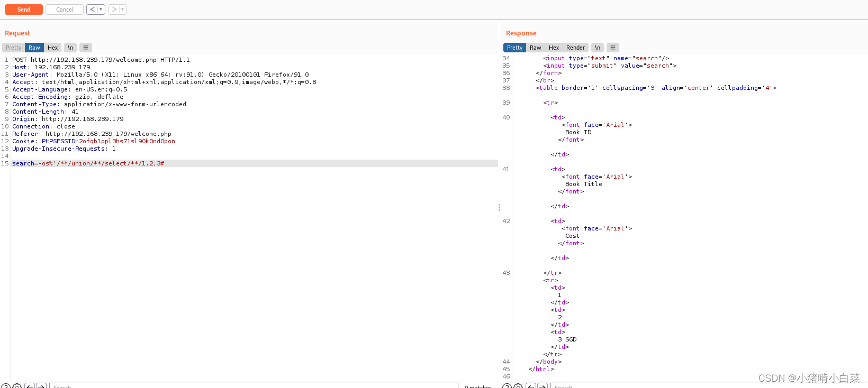The height and width of the screenshot is (388, 868).
Task: Go to the next request with the > arrow
Action: click(x=114, y=10)
